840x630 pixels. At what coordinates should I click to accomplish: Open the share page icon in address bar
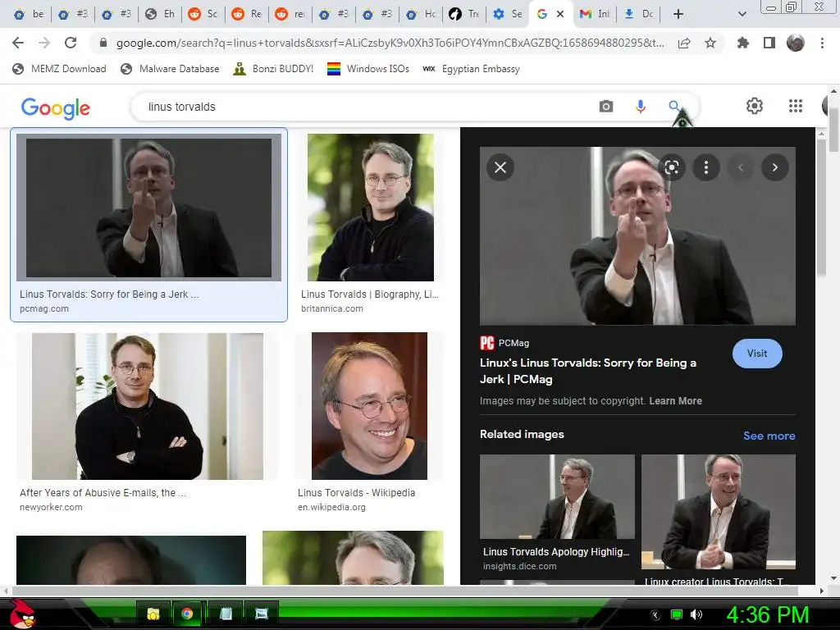684,43
